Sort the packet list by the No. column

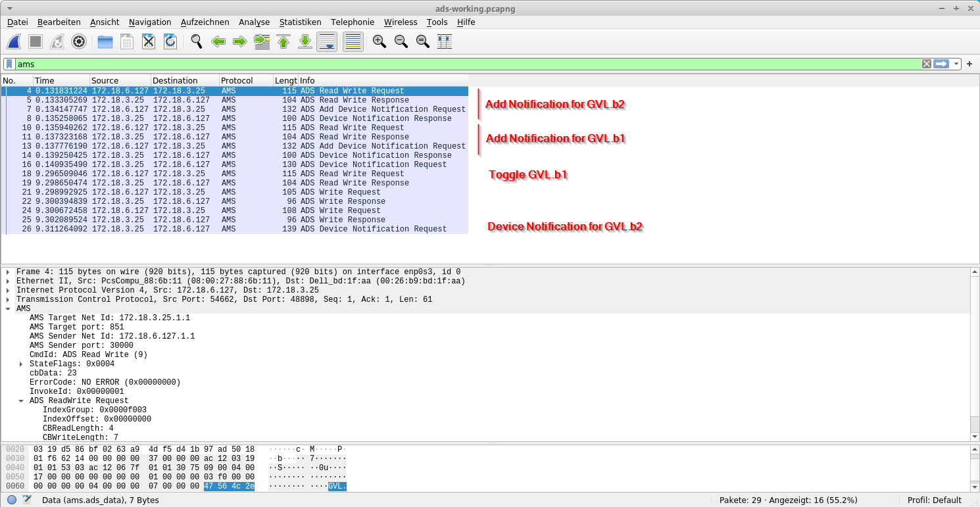pos(17,80)
